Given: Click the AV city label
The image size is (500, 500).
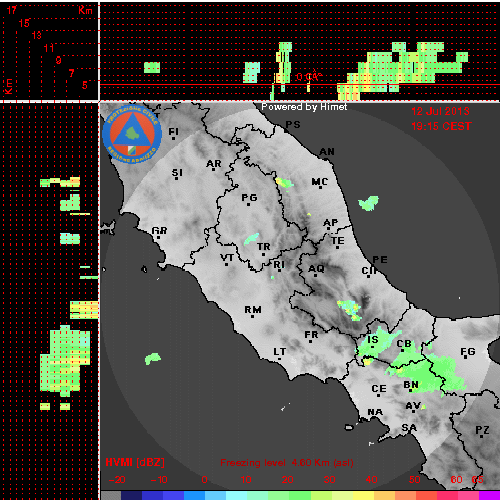Looking at the screenshot, I should (x=413, y=406).
